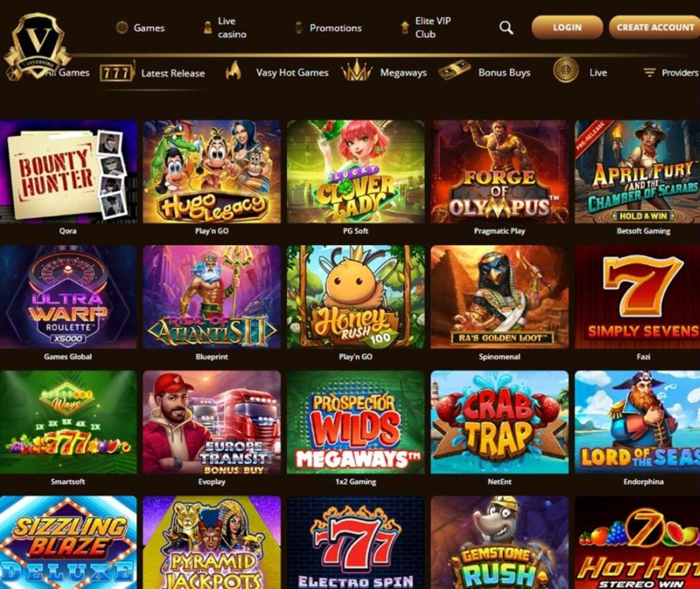
Task: Open the Forge of Olympus game
Action: click(500, 172)
